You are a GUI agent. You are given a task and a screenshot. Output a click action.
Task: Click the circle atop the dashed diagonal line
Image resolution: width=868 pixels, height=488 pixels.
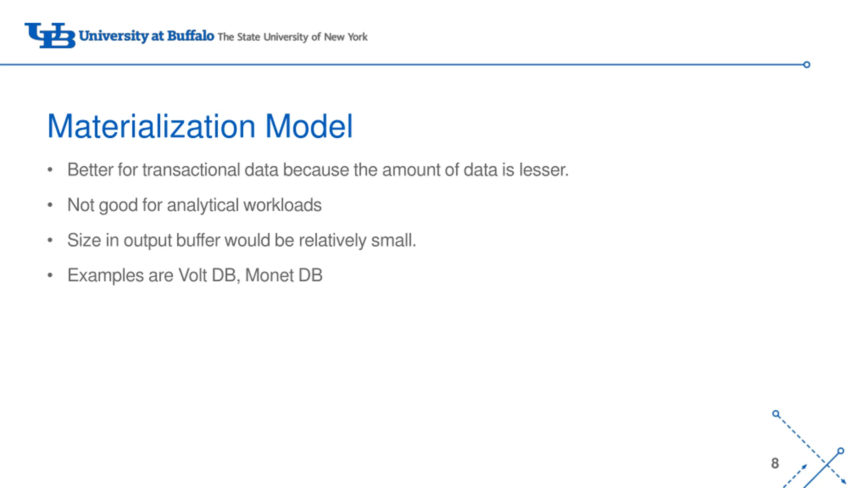(x=776, y=414)
